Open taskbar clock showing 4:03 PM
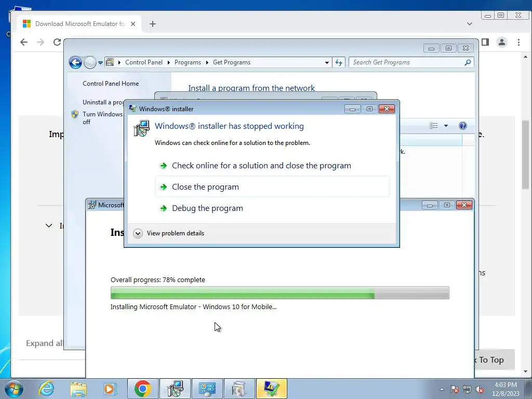Viewport: 532px width, 399px height. click(506, 389)
